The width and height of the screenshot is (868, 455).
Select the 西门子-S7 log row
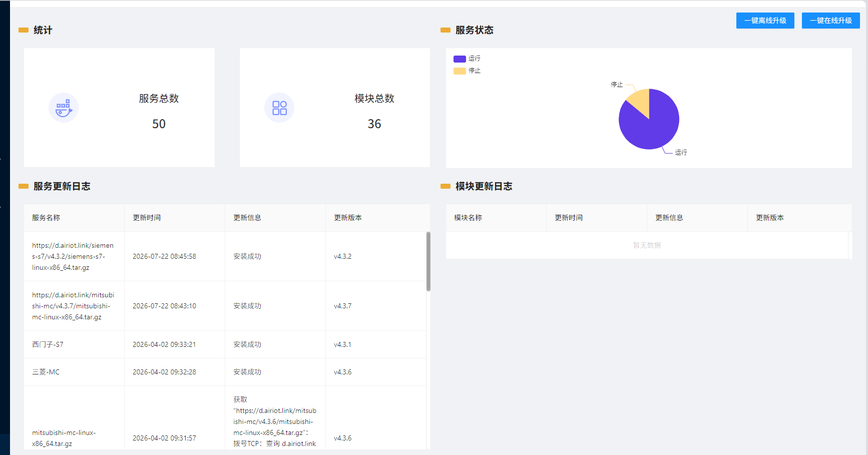pyautogui.click(x=225, y=344)
